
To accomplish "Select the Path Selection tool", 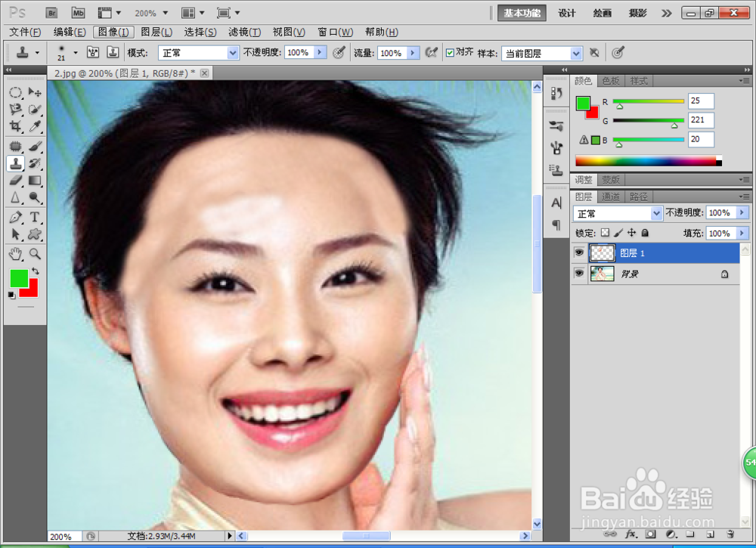I will pos(15,234).
